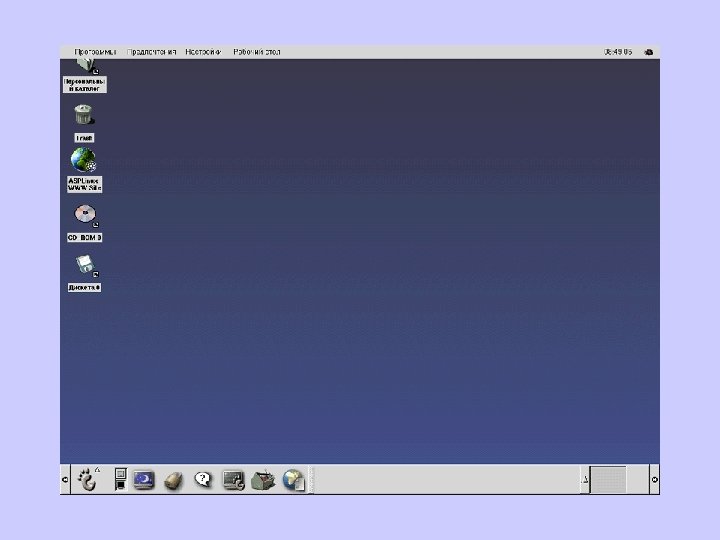Launch the moon monitor icon in panel
Viewport: 720px width, 540px height.
click(x=144, y=480)
